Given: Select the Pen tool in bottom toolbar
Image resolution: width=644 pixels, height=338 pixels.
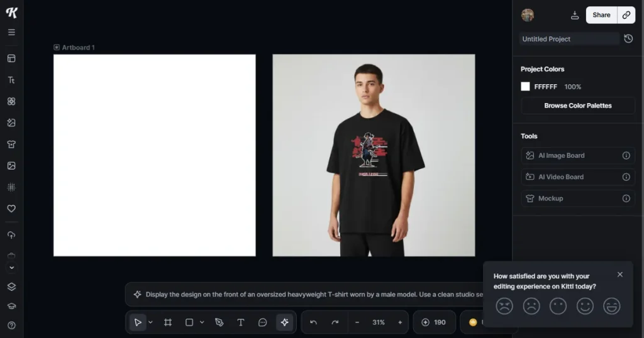Looking at the screenshot, I should tap(219, 322).
